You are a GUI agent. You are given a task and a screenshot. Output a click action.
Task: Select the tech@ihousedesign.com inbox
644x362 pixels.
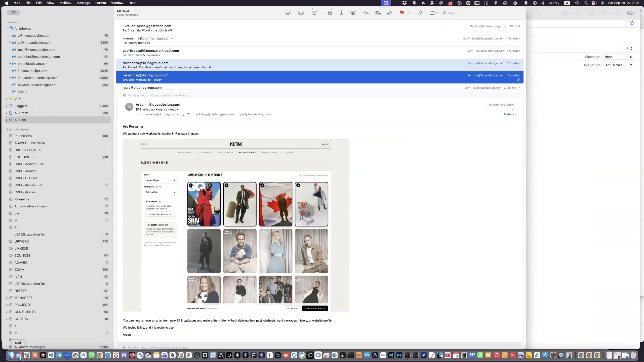tap(58, 50)
